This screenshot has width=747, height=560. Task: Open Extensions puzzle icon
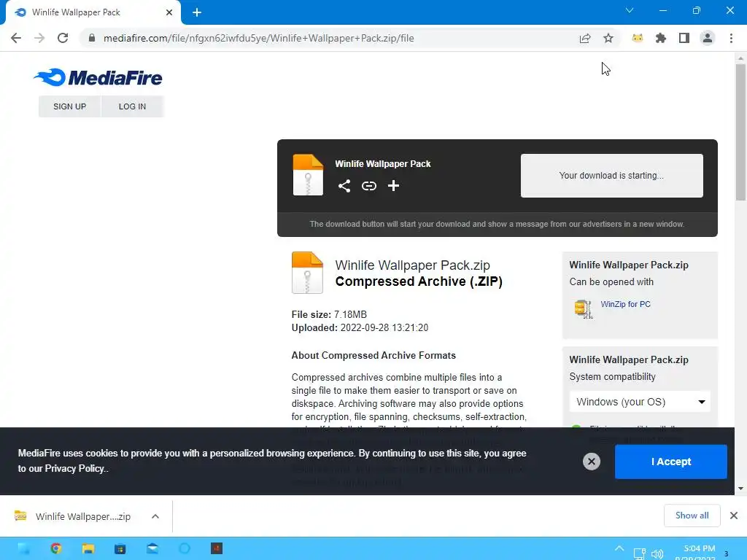point(661,38)
